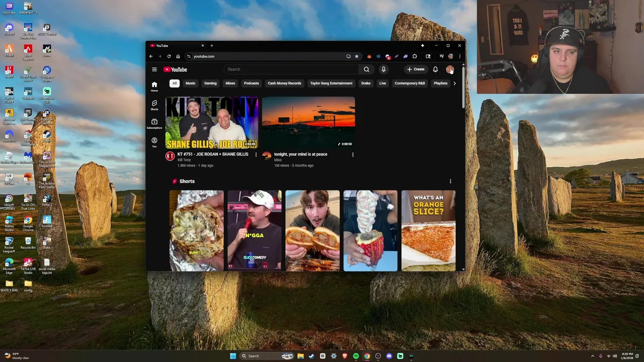
Task: Bookmark this page with the star icon
Action: pos(357,56)
